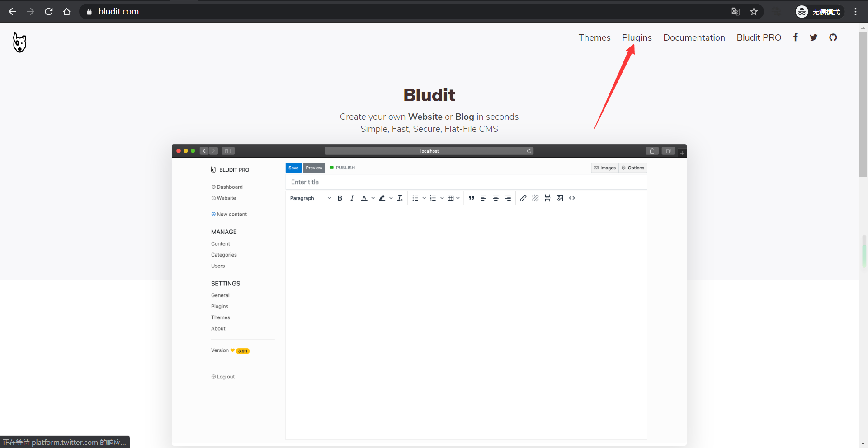Image resolution: width=868 pixels, height=448 pixels.
Task: Bookmark page with star icon
Action: (754, 12)
